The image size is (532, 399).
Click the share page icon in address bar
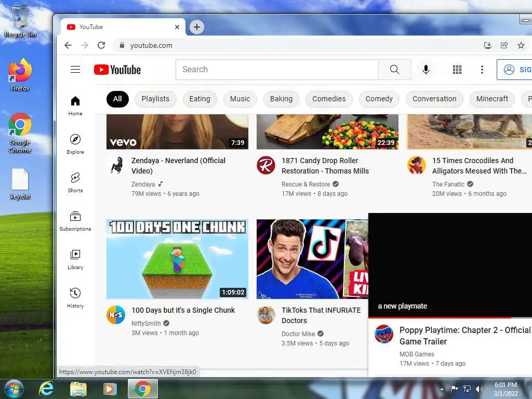pyautogui.click(x=504, y=45)
